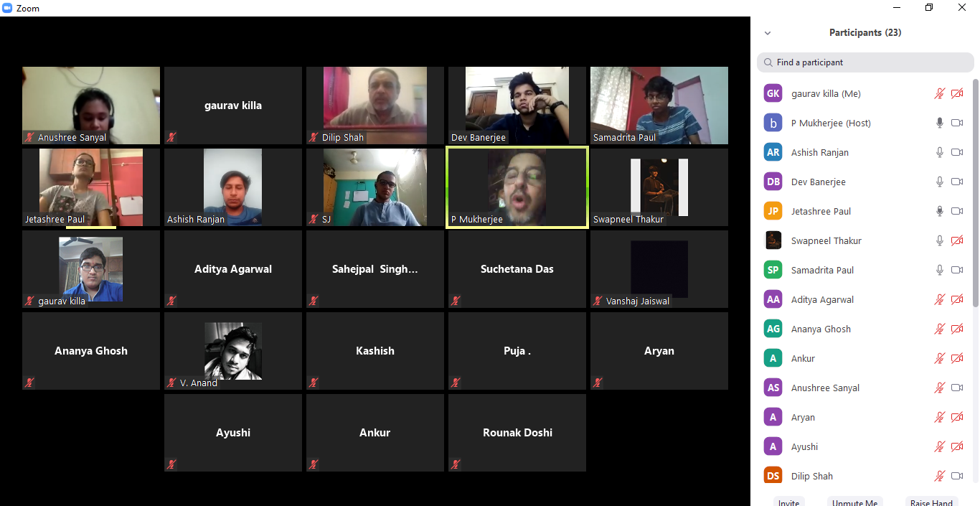
Task: Click microphone icon beside P Mukherjee (Host)
Action: coord(939,123)
